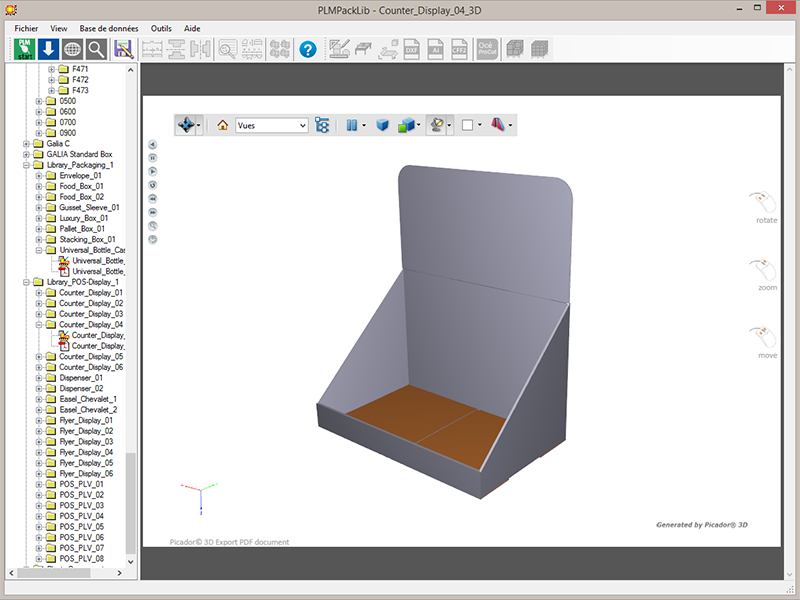
Task: Click the fast forward animation button
Action: point(152,212)
